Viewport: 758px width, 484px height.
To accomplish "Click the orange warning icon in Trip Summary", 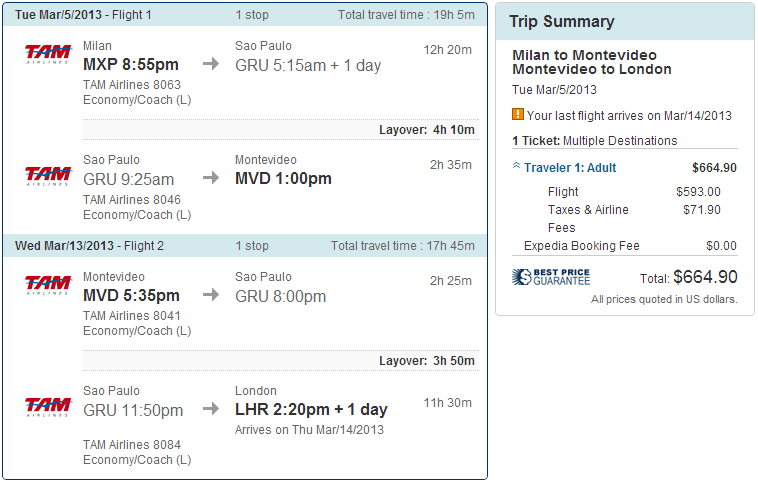I will 518,115.
